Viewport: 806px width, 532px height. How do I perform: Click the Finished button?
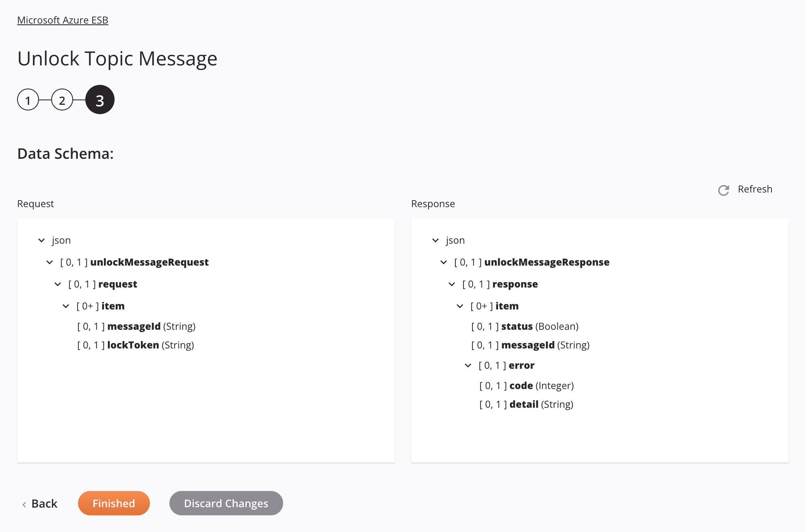coord(113,503)
